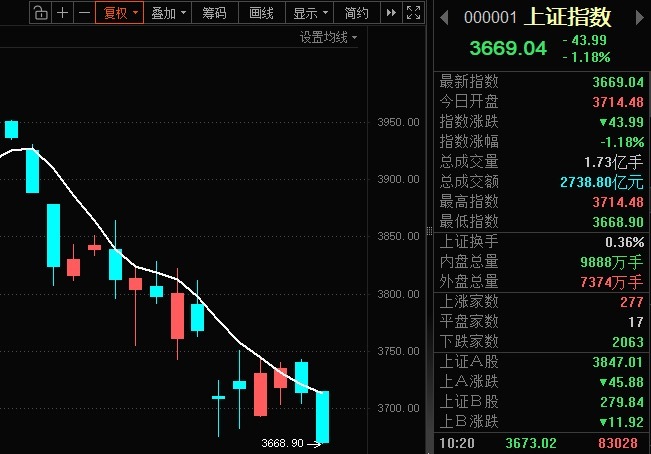Select the 内盘总量 value 9888万手
The image size is (651, 454).
(612, 262)
